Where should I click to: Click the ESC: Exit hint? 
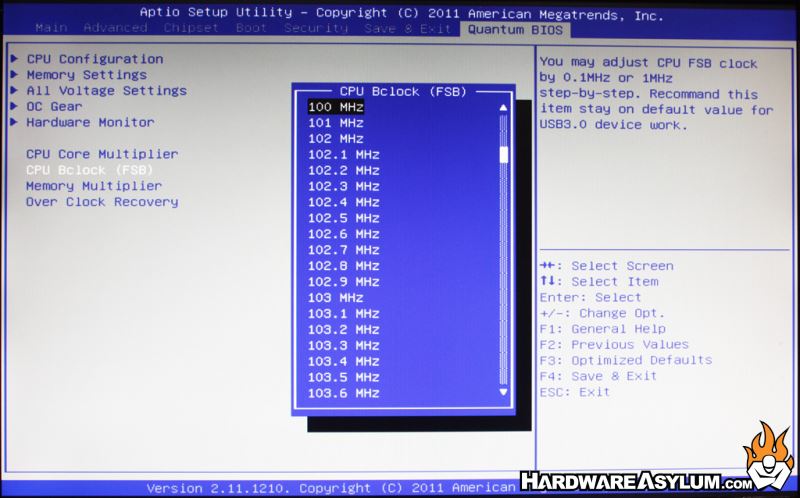pyautogui.click(x=575, y=392)
